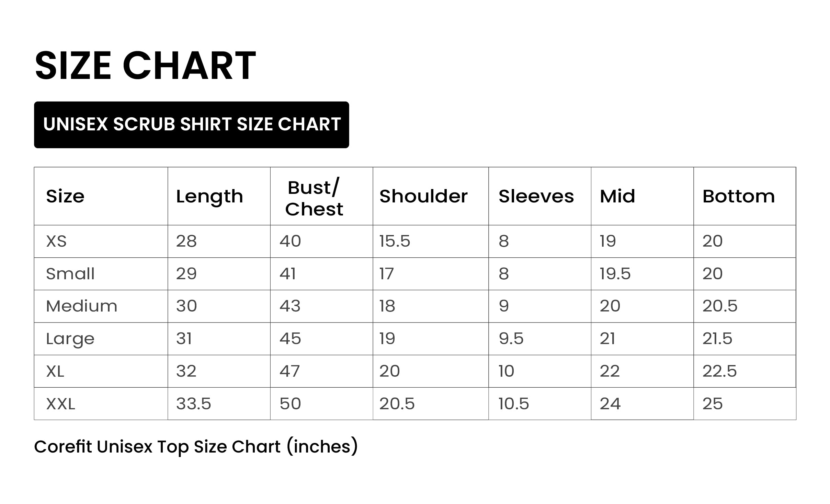Screen dimensions: 830x504
Task: Click the Large sleeves value 9.5
Action: pos(511,339)
